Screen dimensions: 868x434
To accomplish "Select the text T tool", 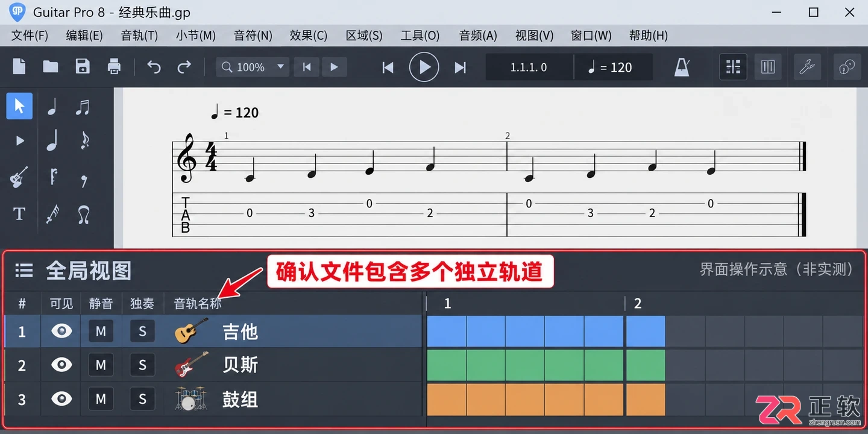I will pos(19,214).
